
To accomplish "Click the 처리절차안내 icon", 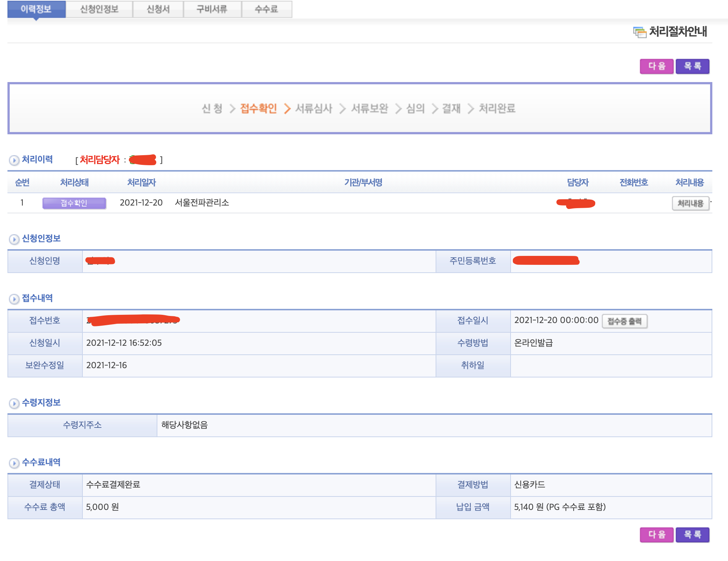I will 640,32.
